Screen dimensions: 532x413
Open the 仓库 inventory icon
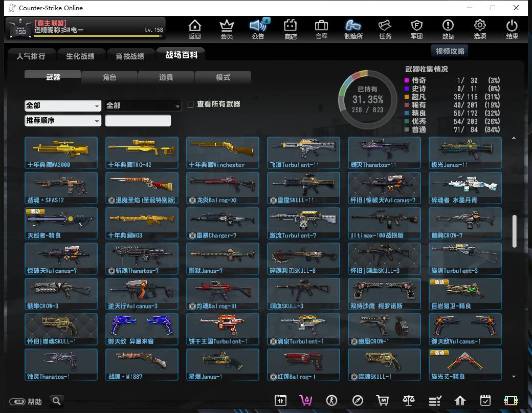point(321,29)
